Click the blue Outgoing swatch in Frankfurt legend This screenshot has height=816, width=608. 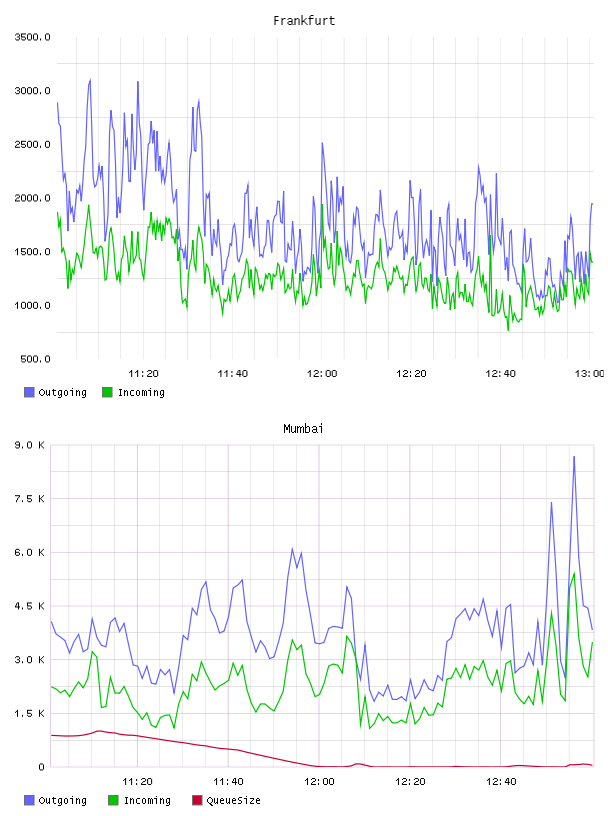pyautogui.click(x=29, y=392)
